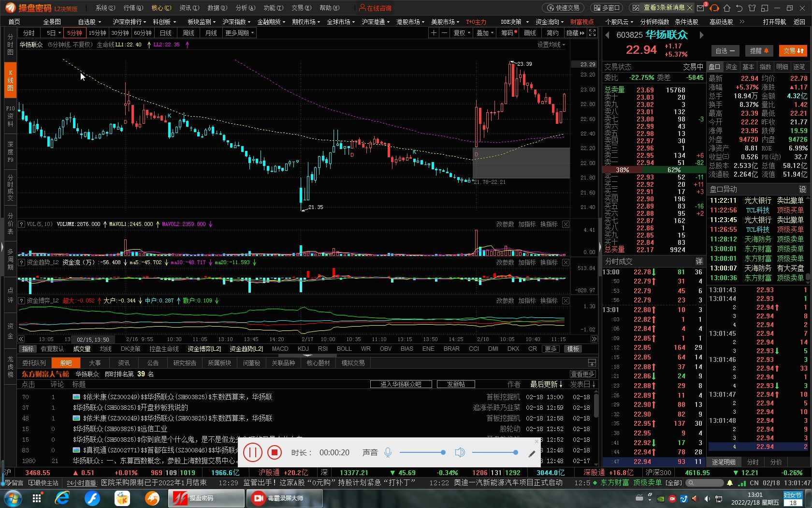The height and width of the screenshot is (508, 812).
Task: Open the 核心(C) menu
Action: point(161,8)
